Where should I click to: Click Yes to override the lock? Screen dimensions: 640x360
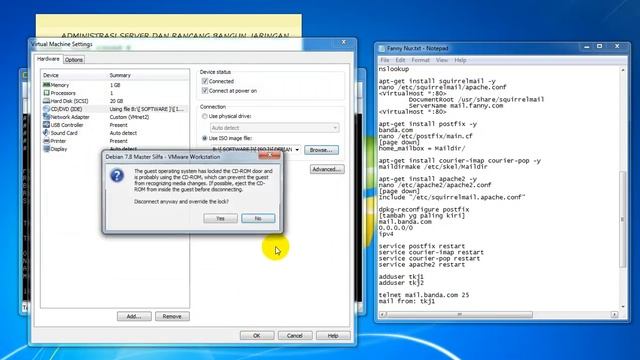coord(220,218)
